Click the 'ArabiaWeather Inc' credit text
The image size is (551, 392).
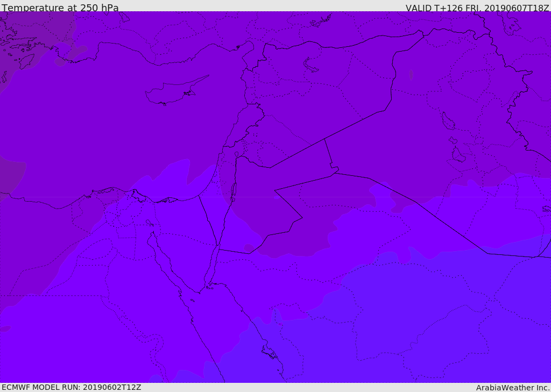(x=512, y=388)
